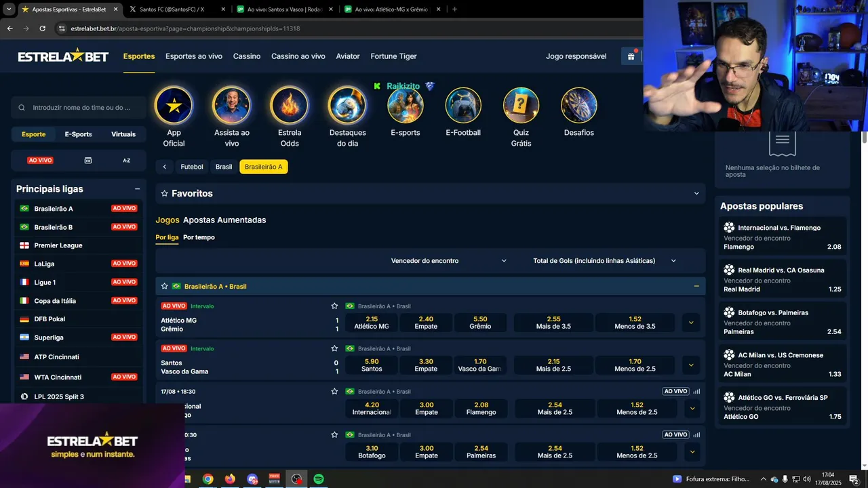Screen dimensions: 868x488
Task: Open the Quiz Grátis icon
Action: point(521,105)
